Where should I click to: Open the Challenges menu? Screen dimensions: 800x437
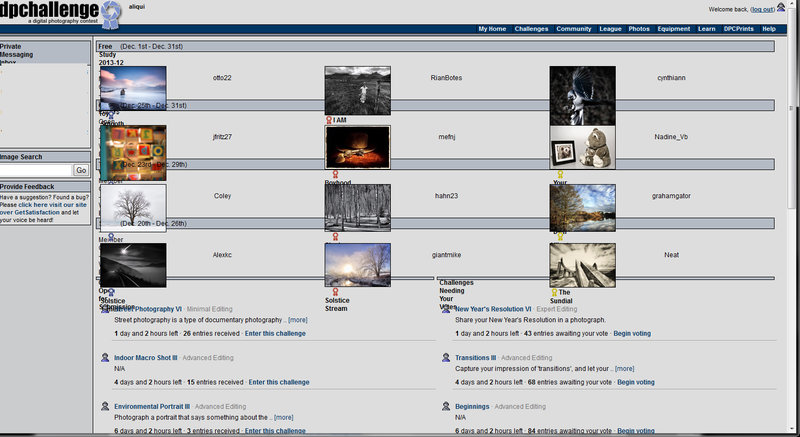(x=531, y=29)
